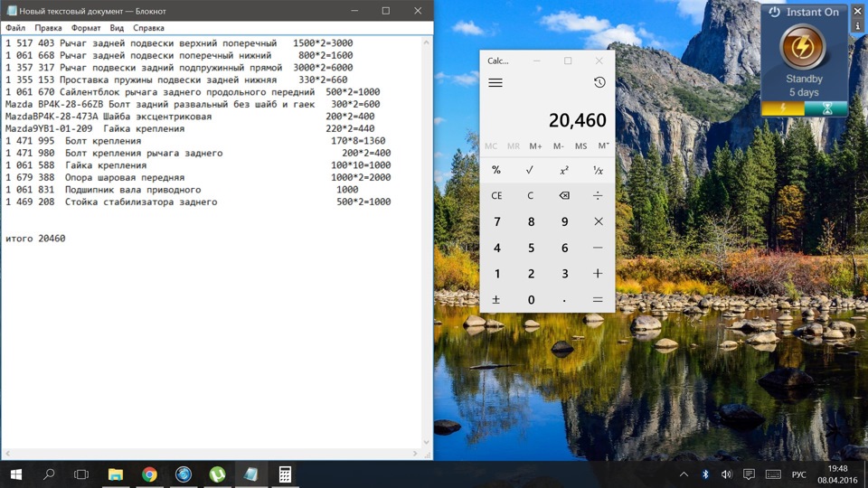Open the M memory dropdown list
Image resolution: width=868 pixels, height=488 pixels.
tap(603, 146)
